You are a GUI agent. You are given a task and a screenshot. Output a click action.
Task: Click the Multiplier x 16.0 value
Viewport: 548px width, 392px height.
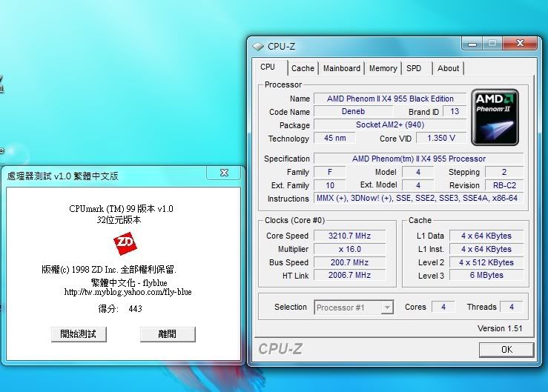click(349, 249)
